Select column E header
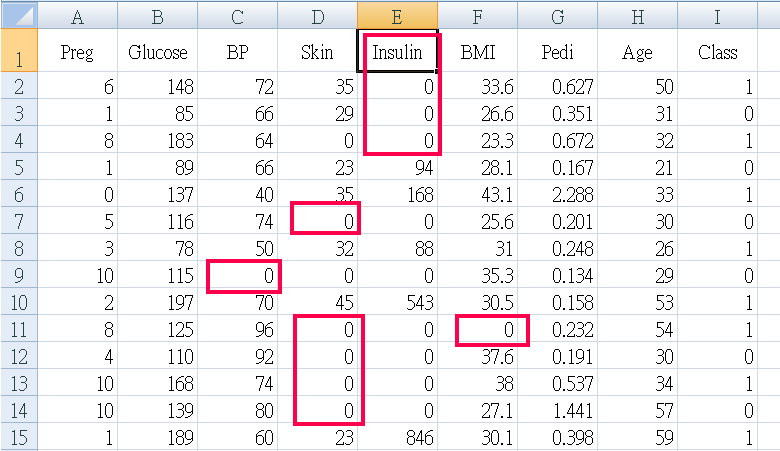Screen dimensions: 780x451 point(397,16)
